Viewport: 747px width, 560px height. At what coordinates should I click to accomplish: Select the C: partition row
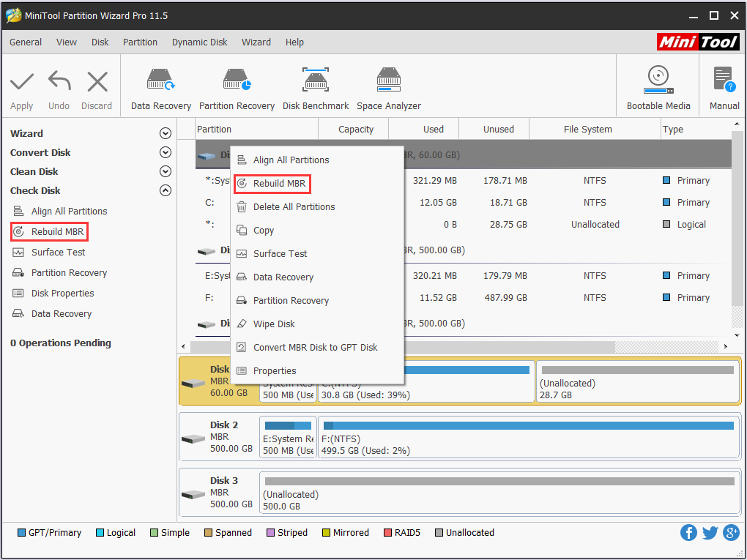point(463,202)
